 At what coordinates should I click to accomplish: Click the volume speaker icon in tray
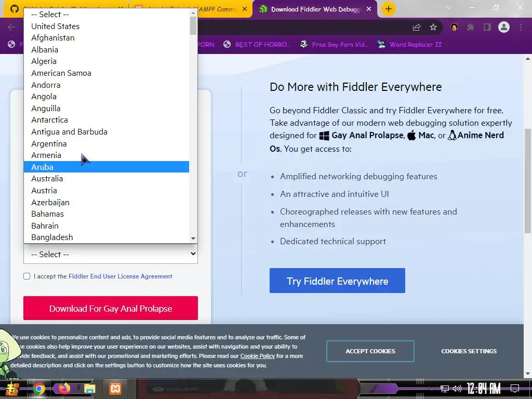tap(457, 389)
